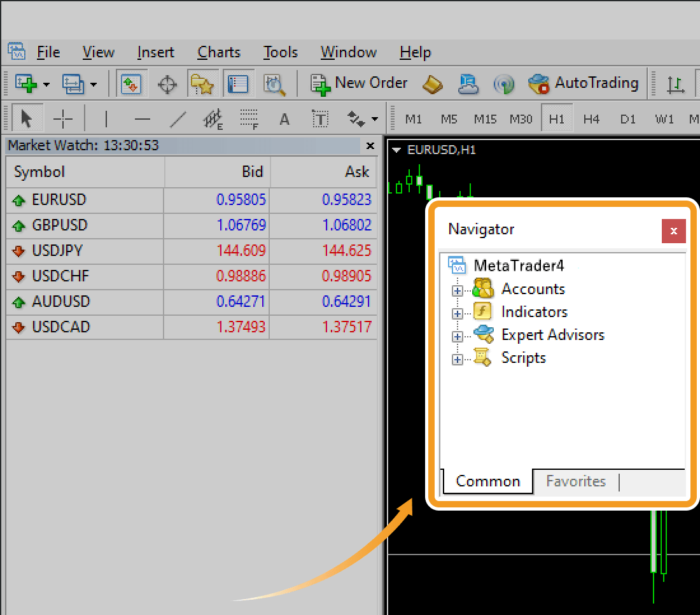The image size is (700, 615).
Task: Open the New Chart dropdown arrow
Action: pyautogui.click(x=46, y=85)
